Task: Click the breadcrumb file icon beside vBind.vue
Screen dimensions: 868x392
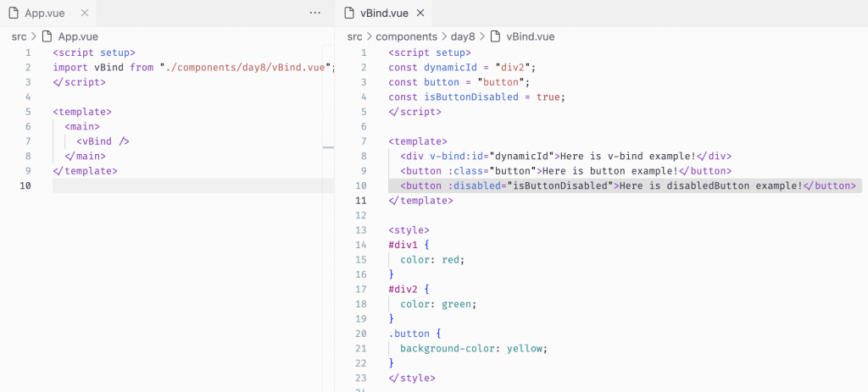Action: pyautogui.click(x=496, y=37)
